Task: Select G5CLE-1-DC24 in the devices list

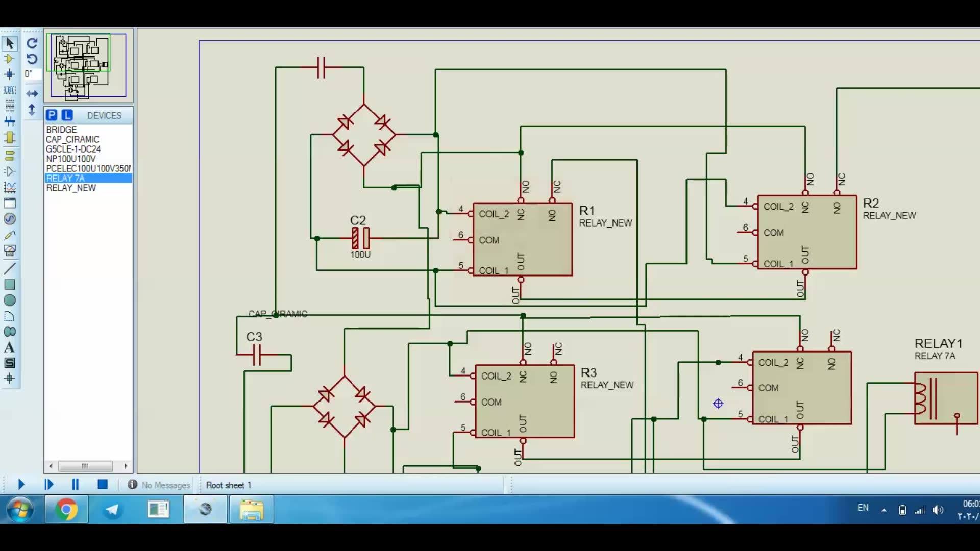Action: 88,149
